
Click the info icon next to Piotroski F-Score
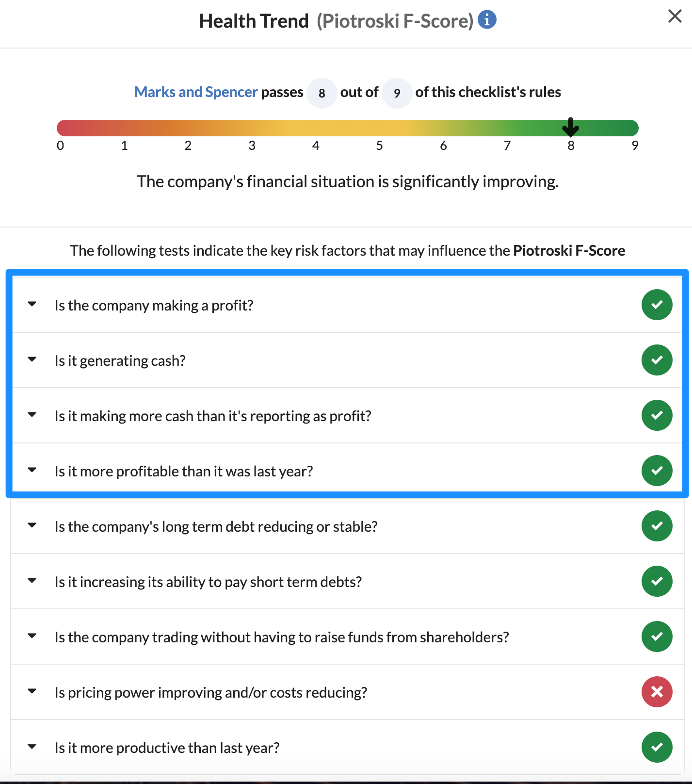point(487,19)
